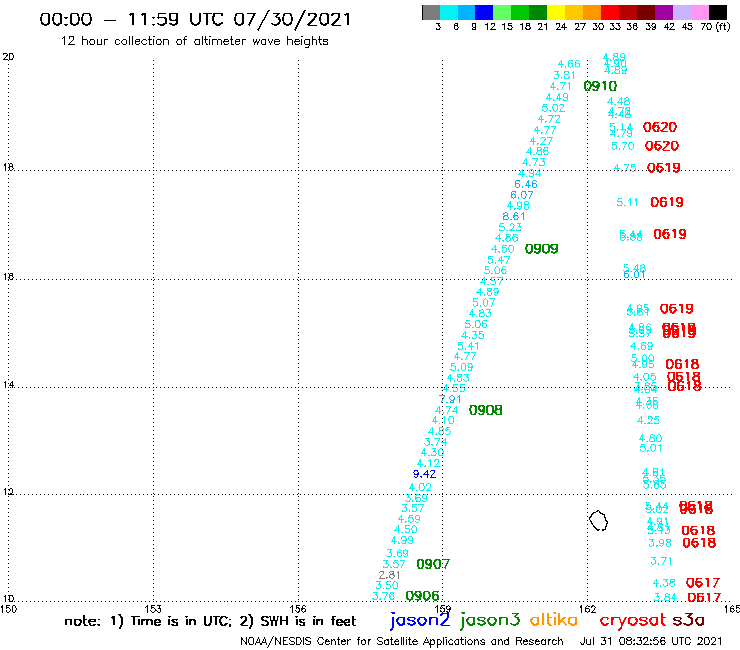Click the dark blue 9.42 wave height
The image size is (740, 650).
tap(424, 474)
